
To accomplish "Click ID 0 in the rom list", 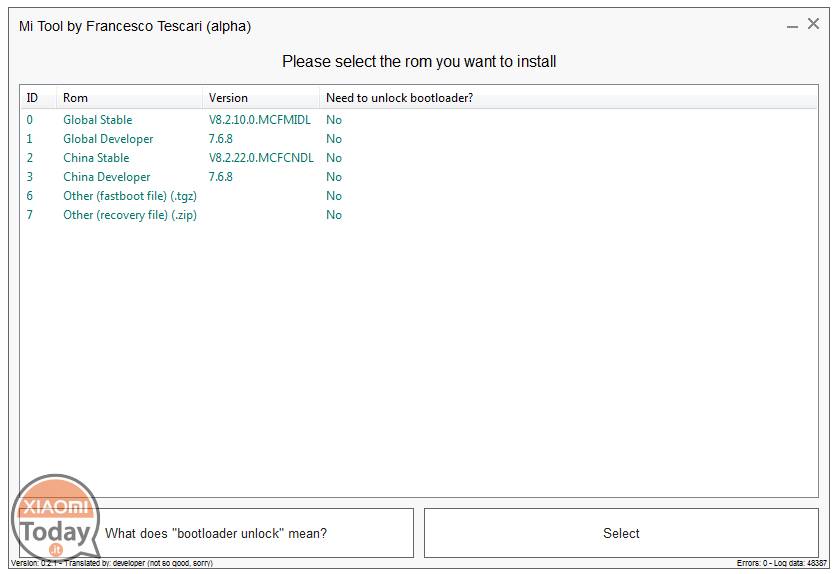I will [x=30, y=120].
